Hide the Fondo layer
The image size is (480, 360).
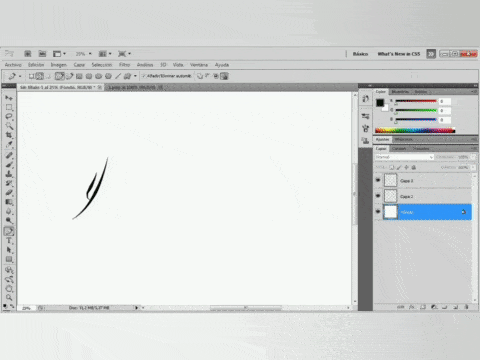coord(378,212)
